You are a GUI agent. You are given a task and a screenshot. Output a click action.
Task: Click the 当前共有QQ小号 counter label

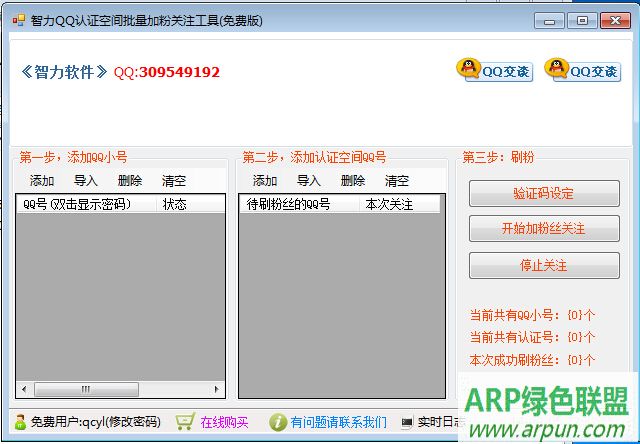[x=532, y=315]
